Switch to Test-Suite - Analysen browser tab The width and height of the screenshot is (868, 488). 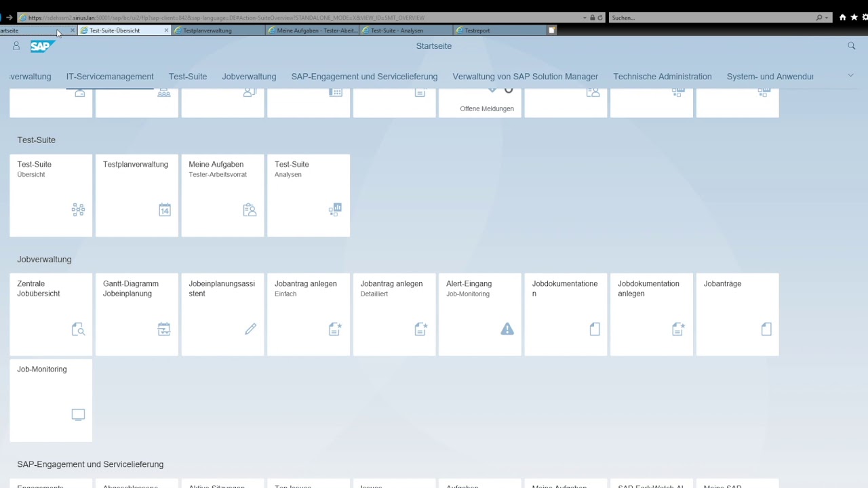click(x=407, y=30)
